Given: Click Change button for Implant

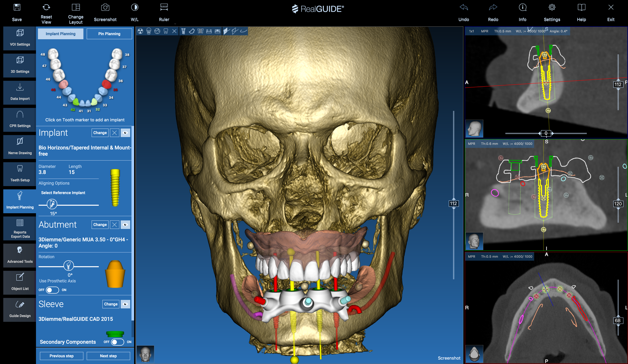Looking at the screenshot, I should point(100,133).
